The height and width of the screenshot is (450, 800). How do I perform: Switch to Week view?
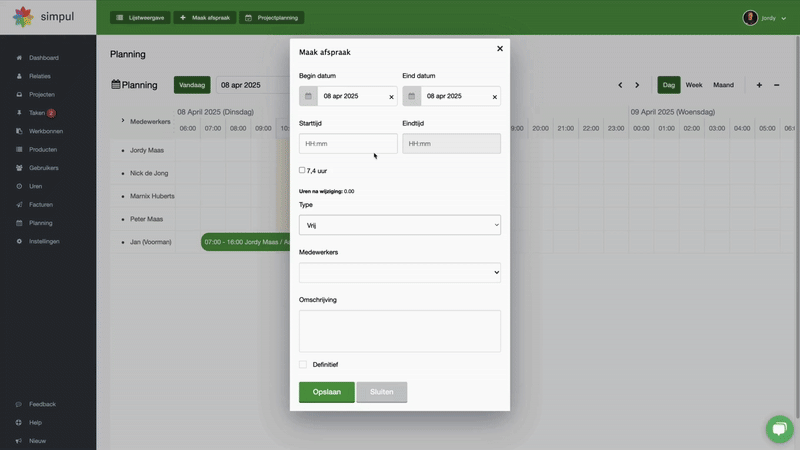[x=693, y=85]
